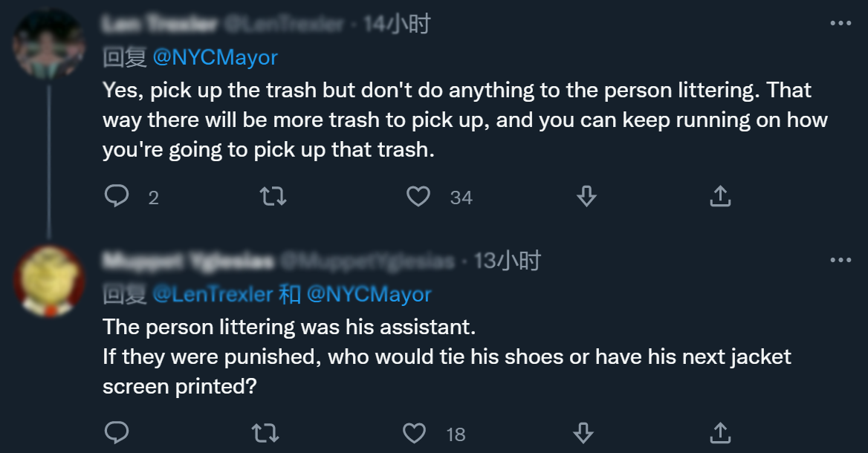
Task: Open the first tweet's more options menu
Action: [x=840, y=24]
